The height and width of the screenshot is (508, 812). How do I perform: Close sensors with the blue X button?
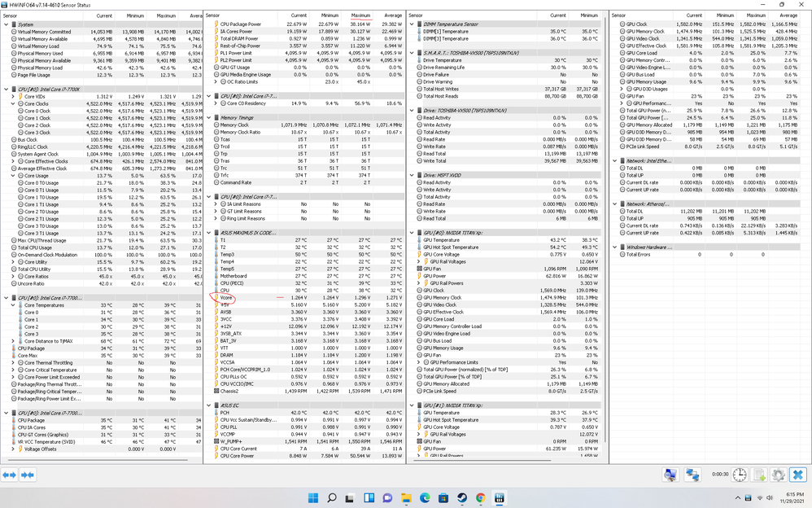[x=798, y=475]
